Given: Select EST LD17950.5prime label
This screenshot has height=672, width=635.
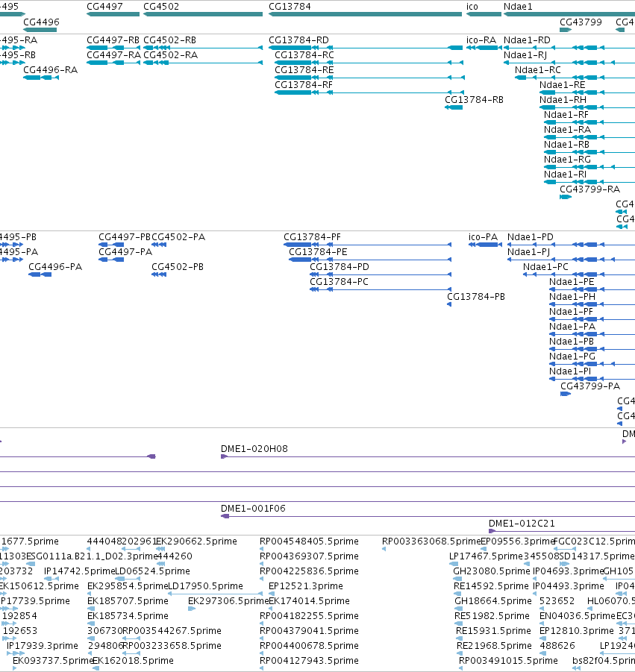Looking at the screenshot, I should (205, 586).
